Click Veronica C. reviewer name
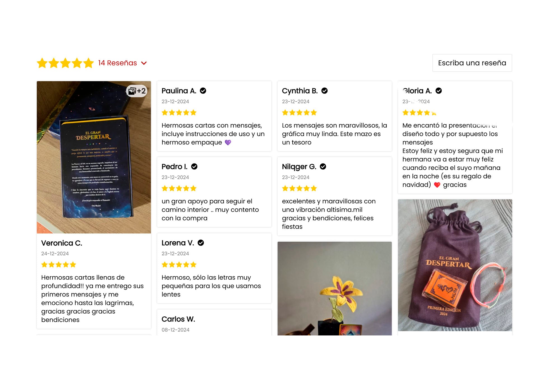Screen dimensions: 560x392 point(62,243)
